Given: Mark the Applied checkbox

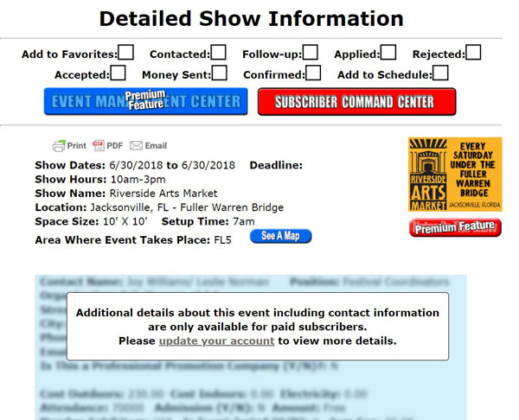Looking at the screenshot, I should (388, 53).
